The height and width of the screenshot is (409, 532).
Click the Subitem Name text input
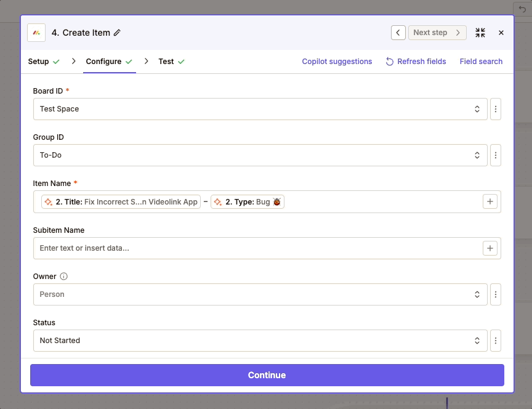coord(256,248)
